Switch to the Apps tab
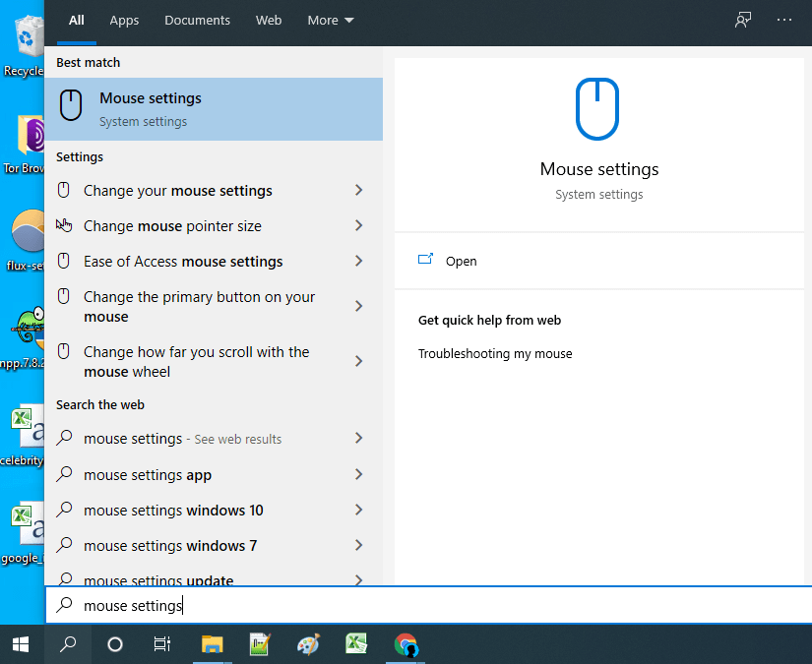This screenshot has width=812, height=664. click(x=124, y=20)
